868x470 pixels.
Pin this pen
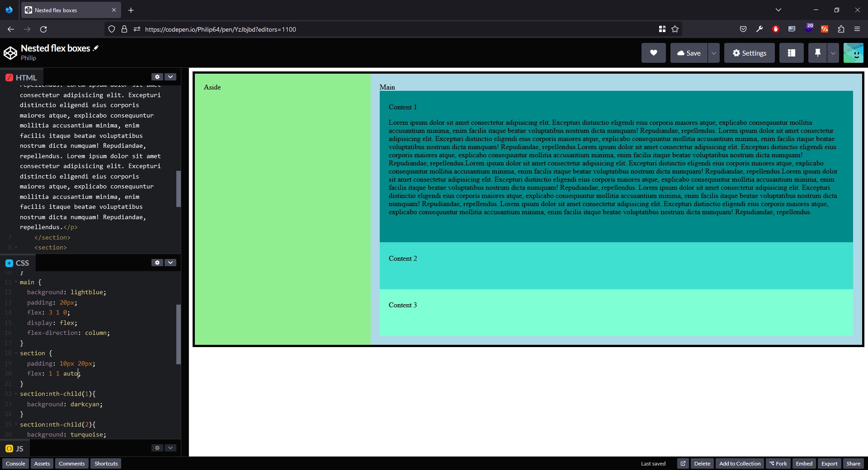point(817,53)
